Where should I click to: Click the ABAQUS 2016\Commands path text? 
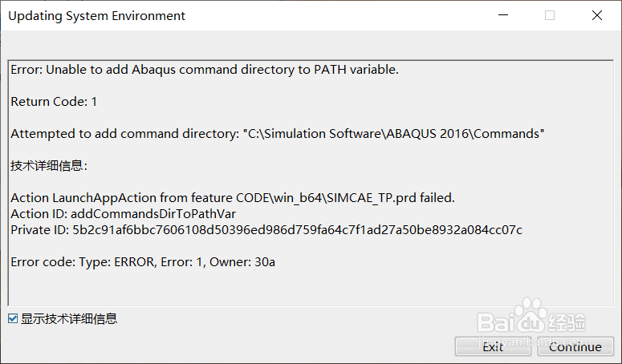click(462, 134)
